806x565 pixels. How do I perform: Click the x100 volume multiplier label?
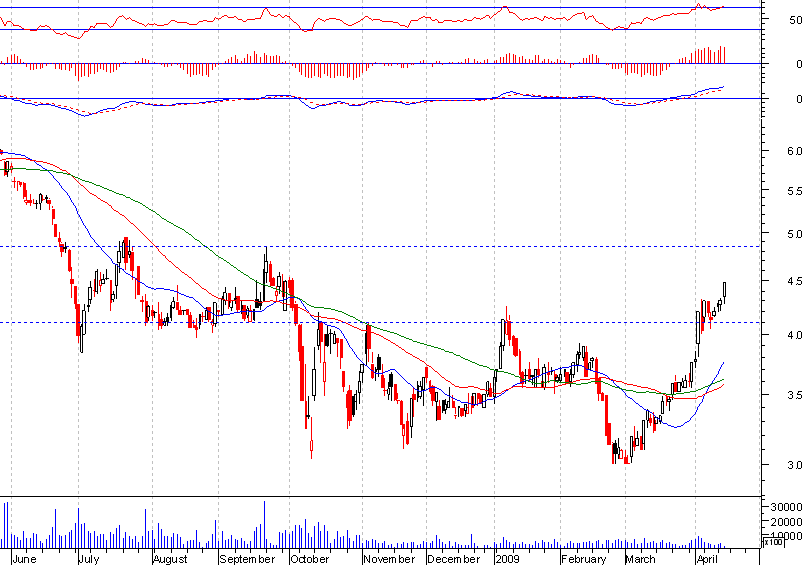[x=773, y=542]
